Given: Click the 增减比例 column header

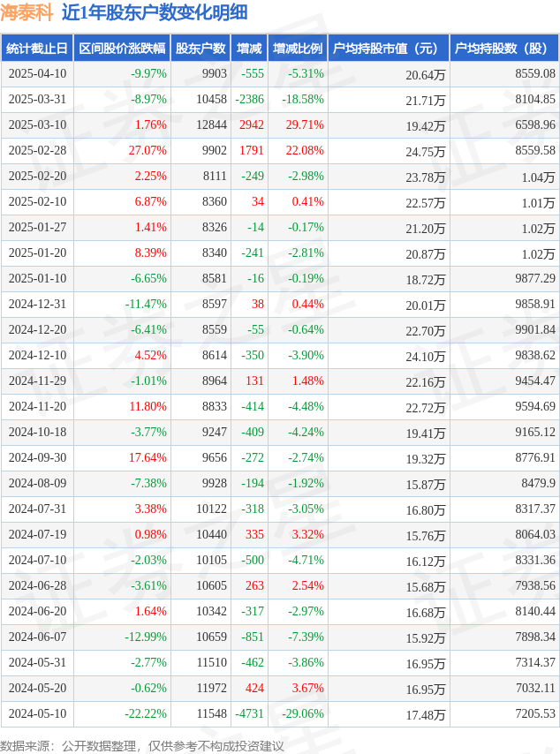Looking at the screenshot, I should coord(298,48).
